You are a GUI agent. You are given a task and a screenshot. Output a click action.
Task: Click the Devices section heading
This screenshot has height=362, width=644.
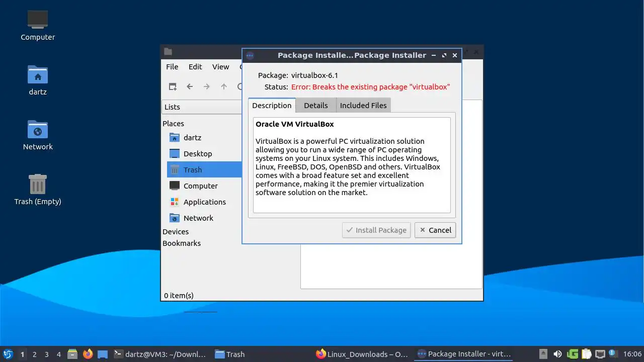click(176, 231)
